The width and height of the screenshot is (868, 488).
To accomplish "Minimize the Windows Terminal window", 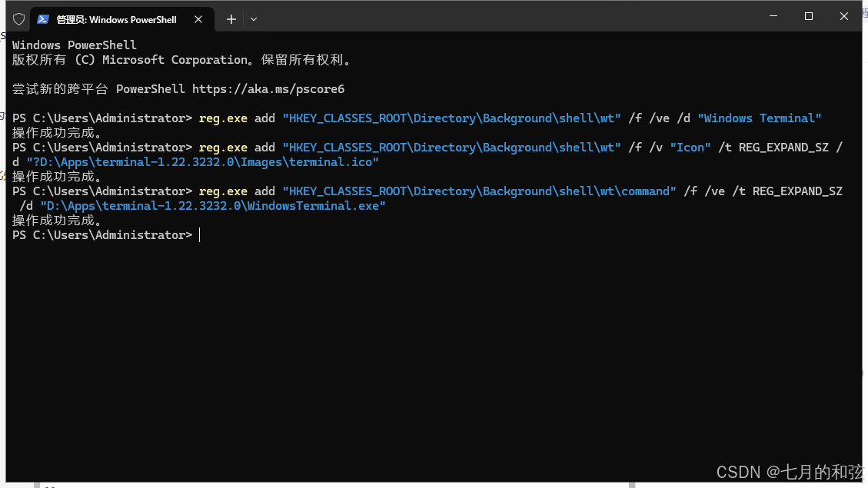I will (773, 16).
